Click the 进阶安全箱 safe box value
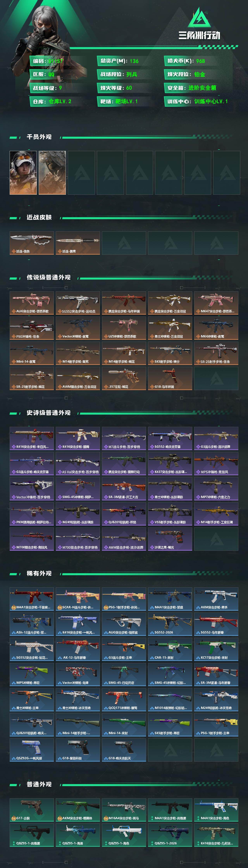This screenshot has height=868, width=248. [x=202, y=88]
